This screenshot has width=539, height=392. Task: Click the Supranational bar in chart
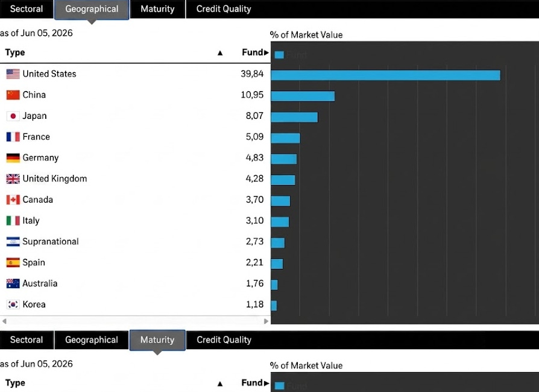(278, 243)
